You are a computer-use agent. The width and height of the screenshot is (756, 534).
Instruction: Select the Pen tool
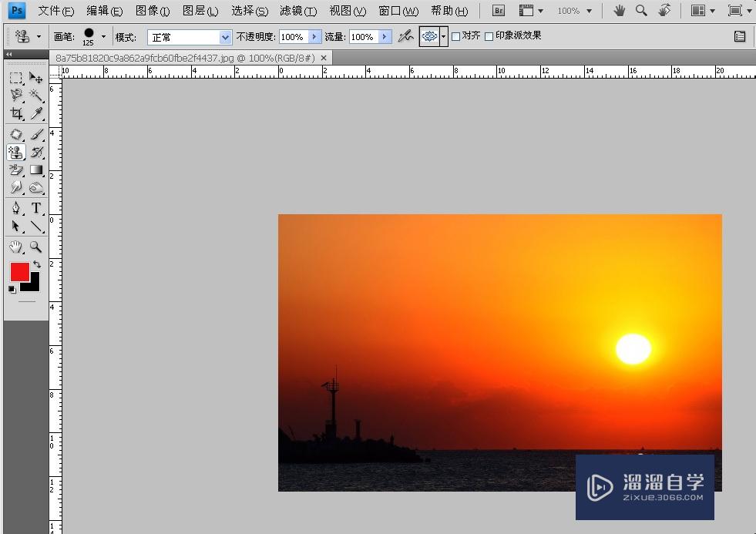[x=15, y=208]
